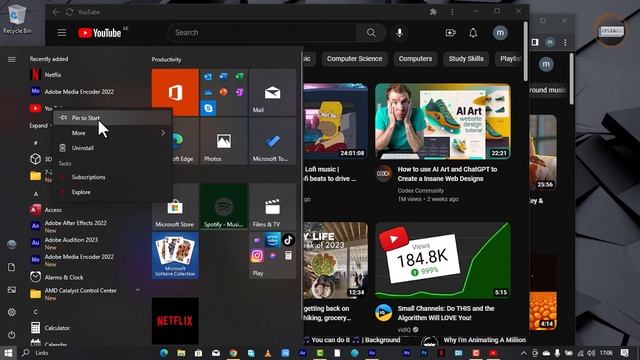Open the extensions puzzle icon in YouTube window
Image resolution: width=640 pixels, height=360 pixels.
point(433,12)
